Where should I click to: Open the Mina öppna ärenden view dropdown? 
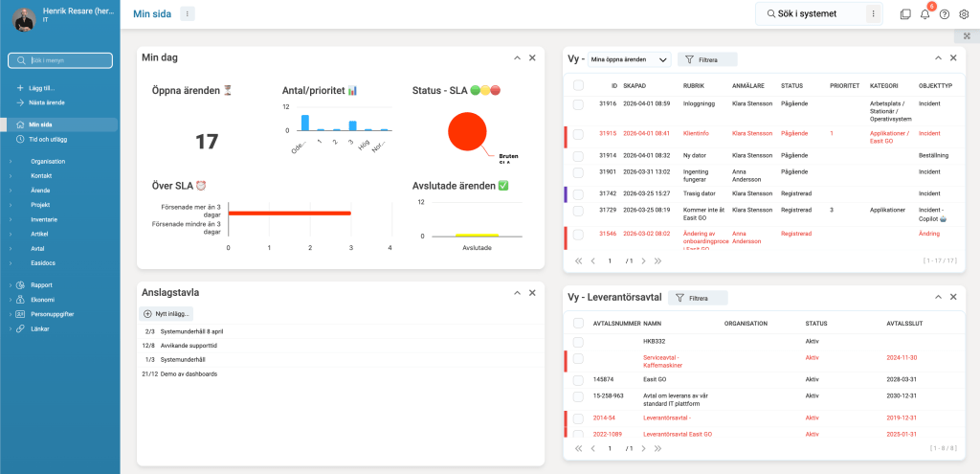tap(629, 59)
